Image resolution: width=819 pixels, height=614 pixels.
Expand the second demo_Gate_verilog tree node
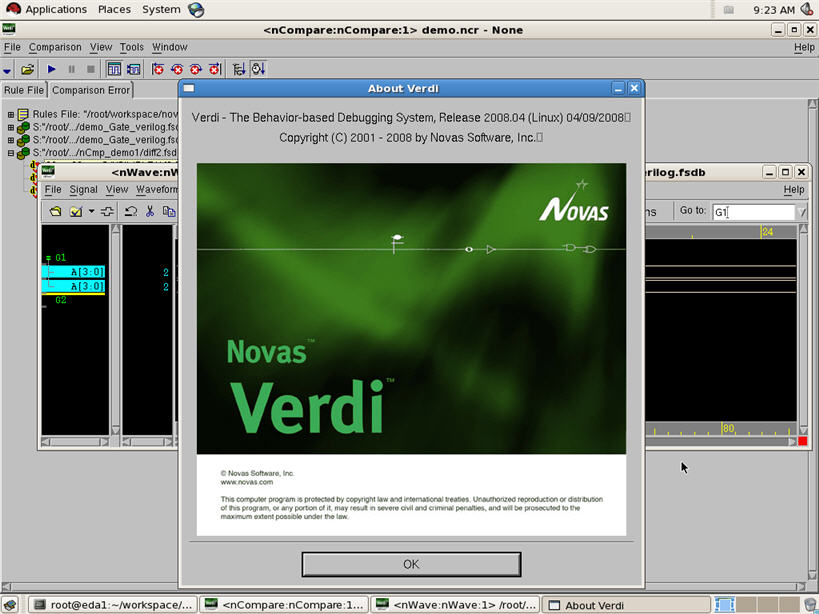[x=10, y=140]
